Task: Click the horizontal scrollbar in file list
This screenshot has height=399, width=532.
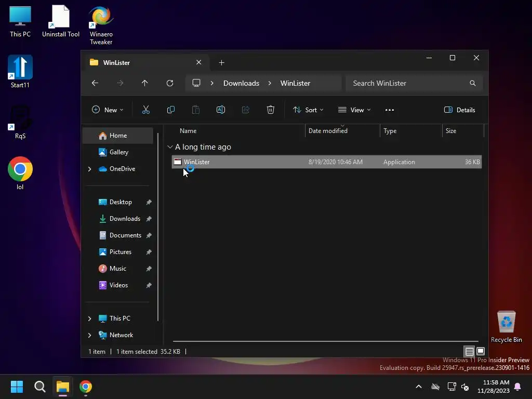Action: tap(325, 341)
